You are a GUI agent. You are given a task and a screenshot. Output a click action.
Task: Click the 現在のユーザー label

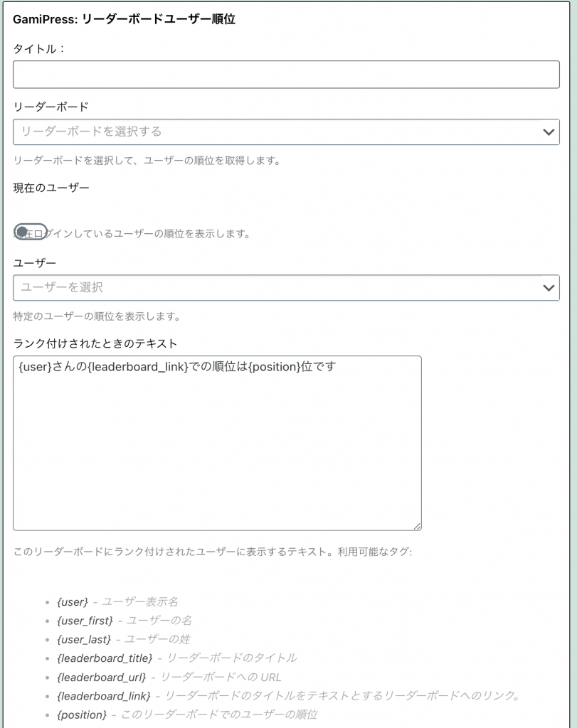point(51,188)
